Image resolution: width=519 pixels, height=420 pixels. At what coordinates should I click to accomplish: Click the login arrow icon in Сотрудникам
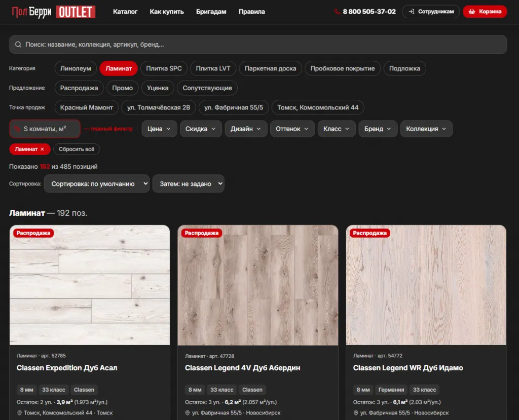[412, 12]
